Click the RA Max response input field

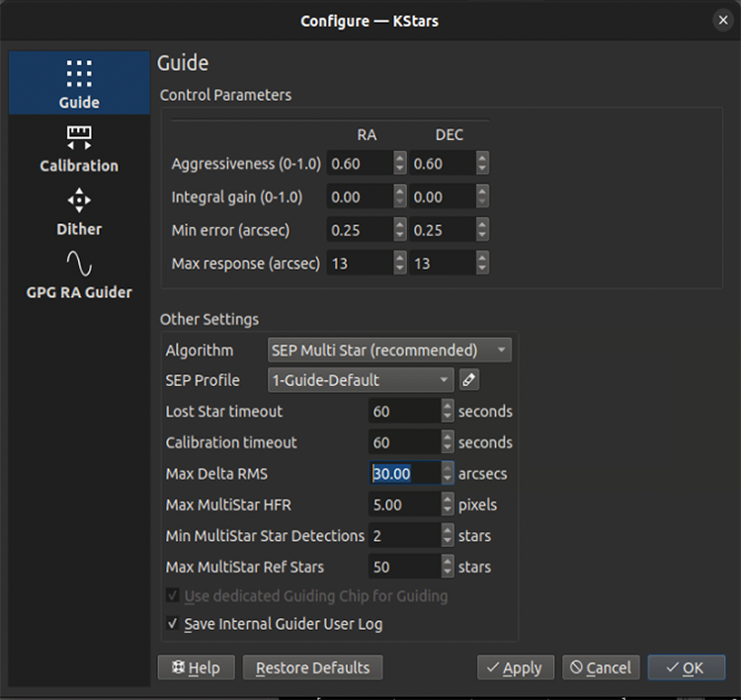click(x=359, y=264)
